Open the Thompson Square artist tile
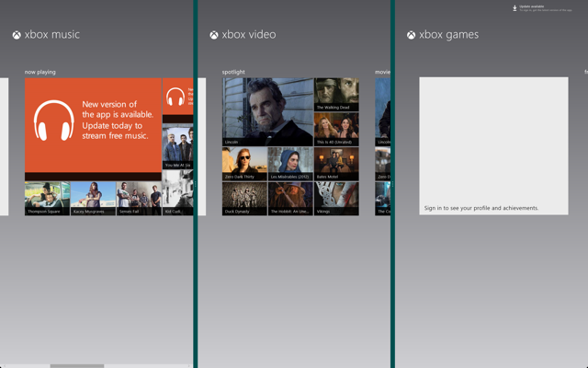 [47, 199]
